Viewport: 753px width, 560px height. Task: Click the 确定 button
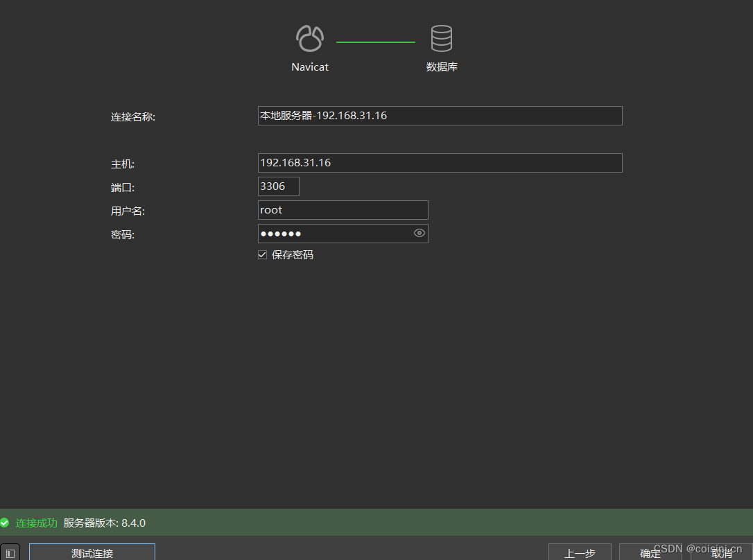(650, 552)
